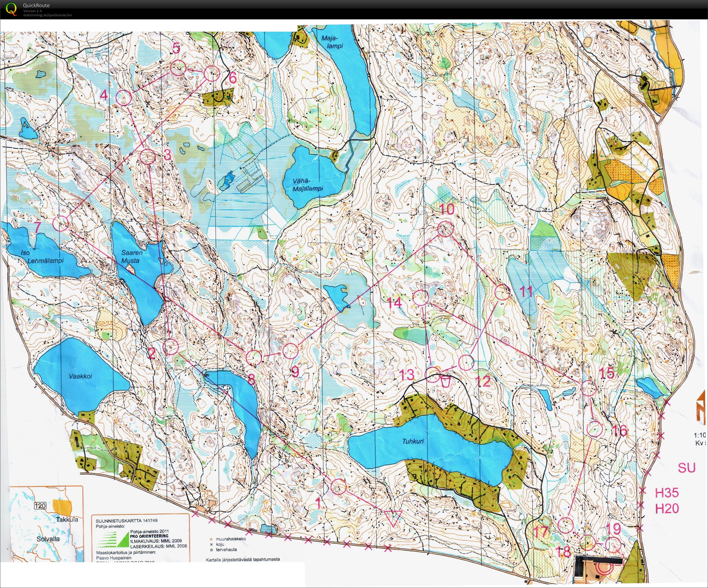Click the H20 class label

click(666, 509)
